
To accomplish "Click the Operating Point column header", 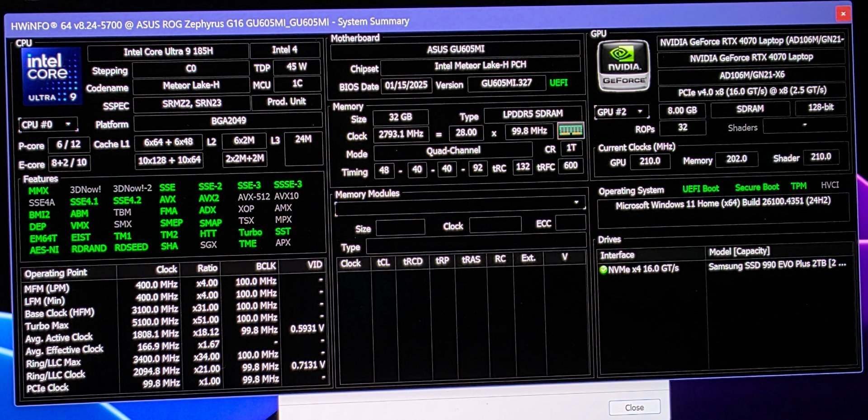I will pyautogui.click(x=69, y=273).
